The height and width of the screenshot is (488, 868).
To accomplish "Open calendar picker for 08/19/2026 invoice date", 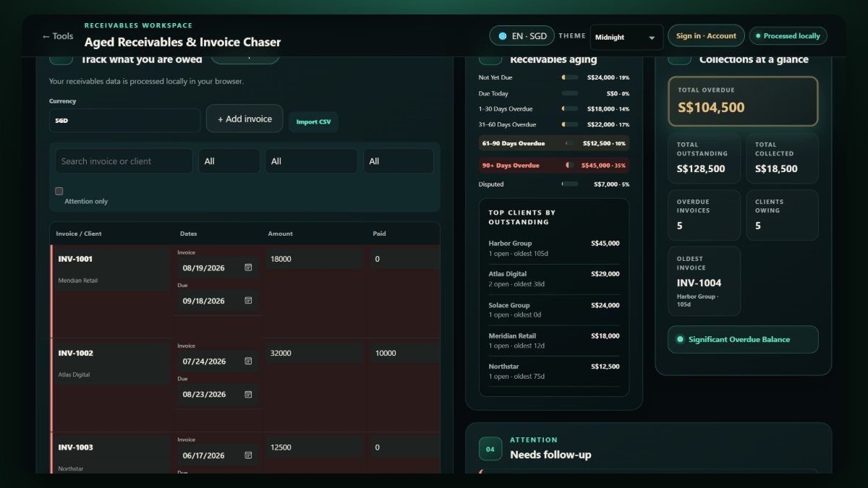I will point(248,267).
